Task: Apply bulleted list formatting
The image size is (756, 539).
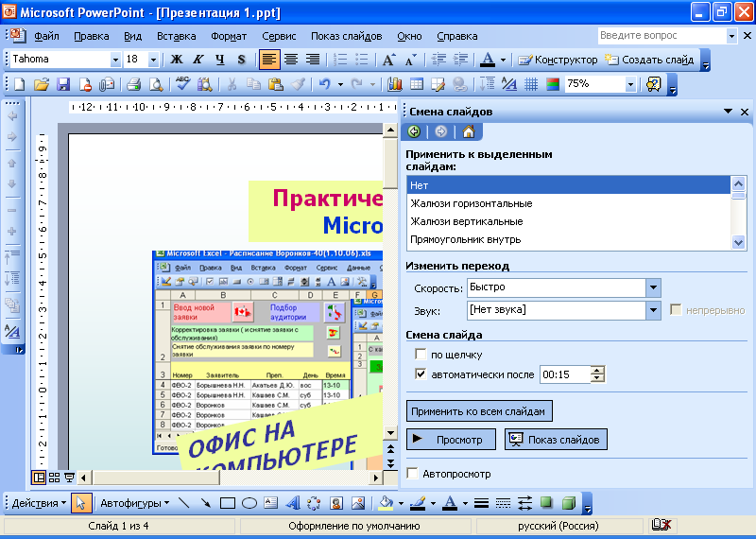Action: [x=362, y=60]
